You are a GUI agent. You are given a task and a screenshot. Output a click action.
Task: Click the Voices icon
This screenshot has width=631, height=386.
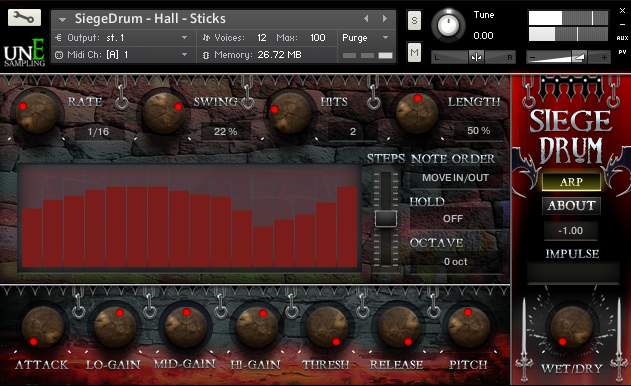pyautogui.click(x=206, y=38)
